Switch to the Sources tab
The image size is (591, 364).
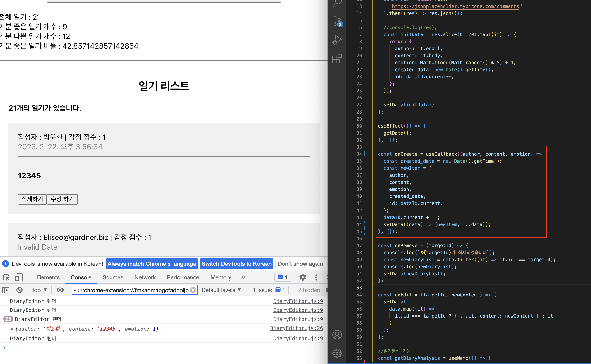(x=113, y=277)
